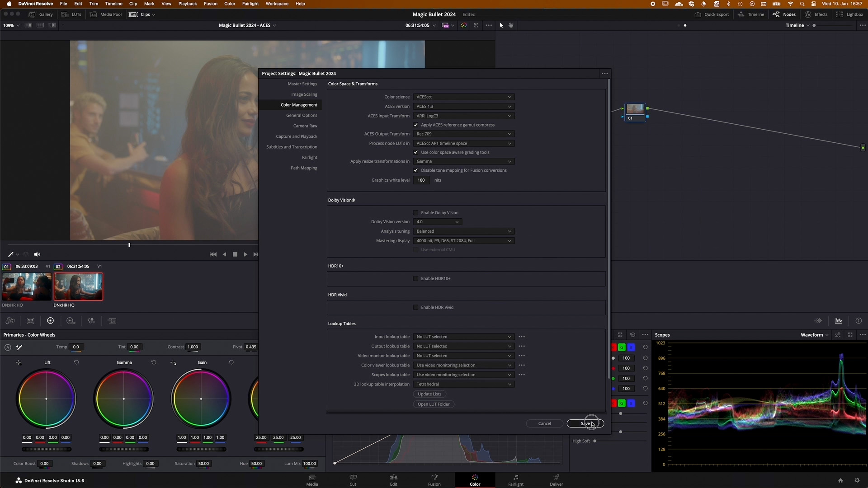This screenshot has width=868, height=488.
Task: Select the viewer hand pan tool
Action: (511, 25)
